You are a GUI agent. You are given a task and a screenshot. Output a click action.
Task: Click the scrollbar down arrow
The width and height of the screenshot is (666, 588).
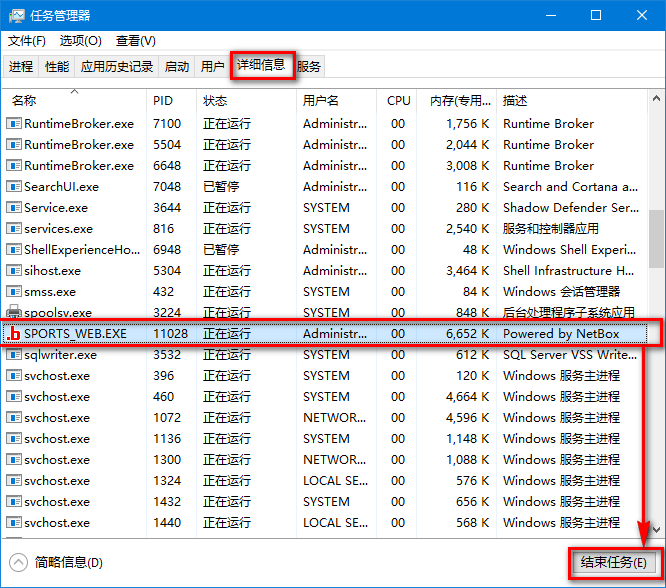click(x=656, y=530)
